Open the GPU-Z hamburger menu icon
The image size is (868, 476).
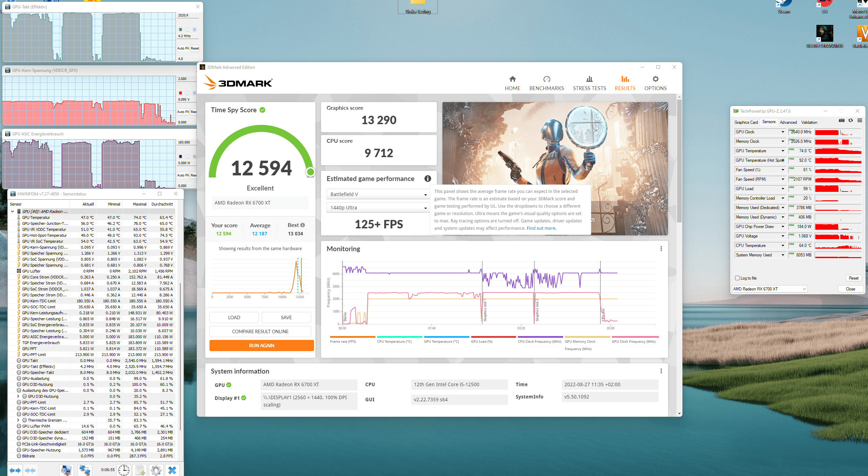coord(860,121)
